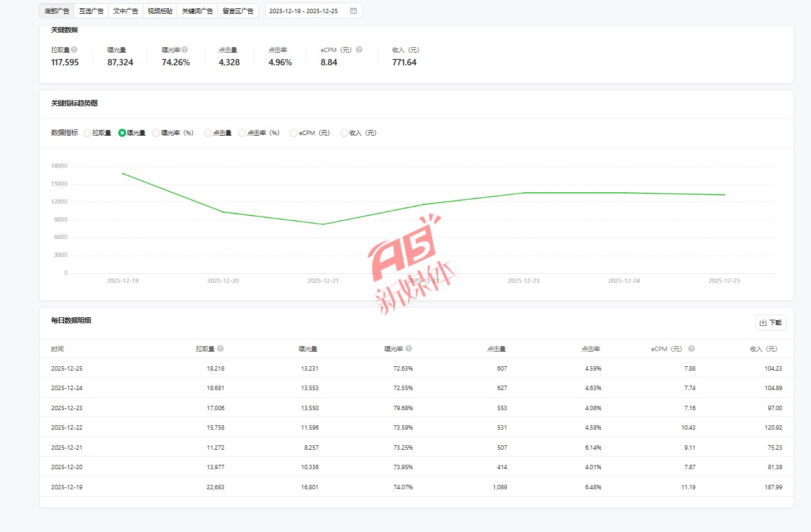Switch chart to eCPM(元) metric
This screenshot has height=532, width=811.
(293, 133)
